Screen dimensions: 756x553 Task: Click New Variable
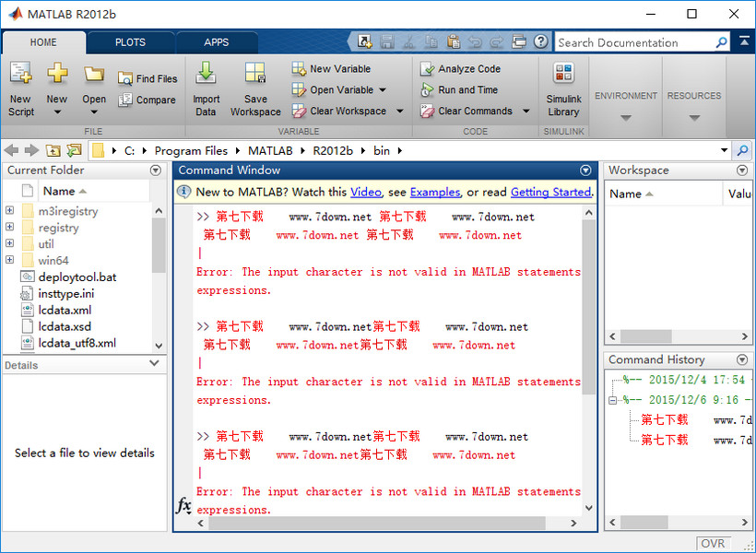pyautogui.click(x=331, y=69)
